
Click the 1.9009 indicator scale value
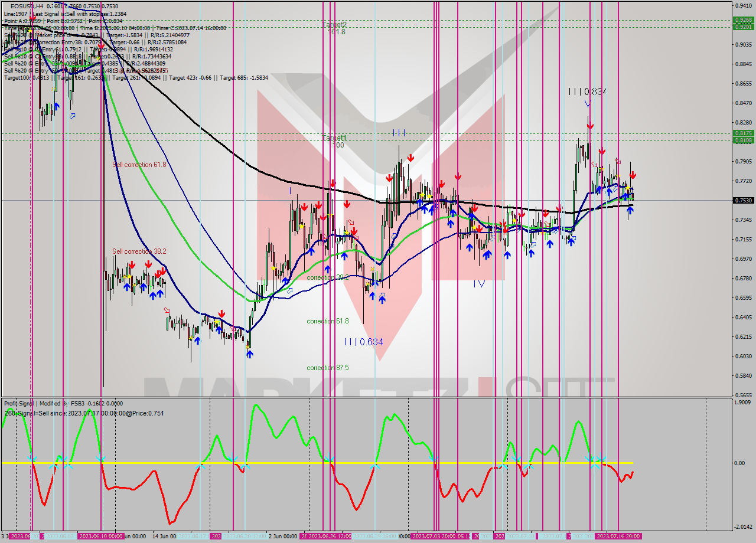pyautogui.click(x=743, y=403)
